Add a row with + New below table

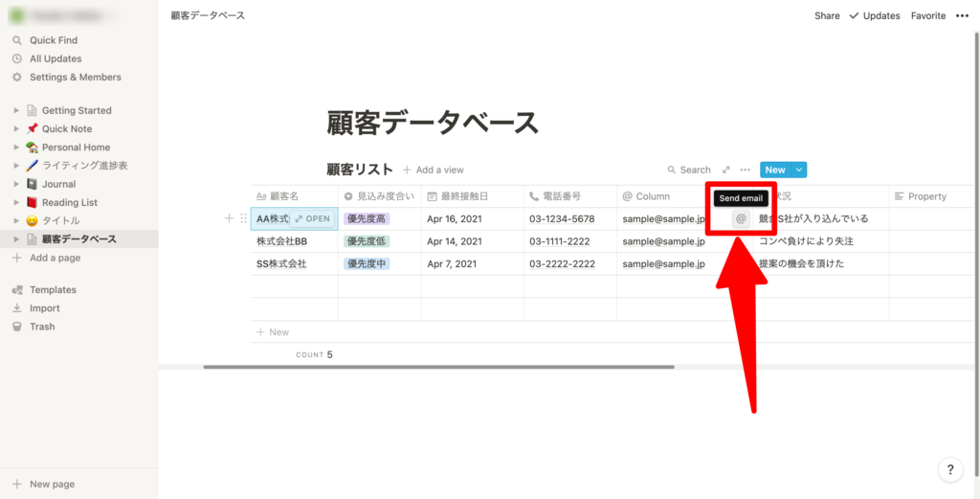(x=273, y=332)
